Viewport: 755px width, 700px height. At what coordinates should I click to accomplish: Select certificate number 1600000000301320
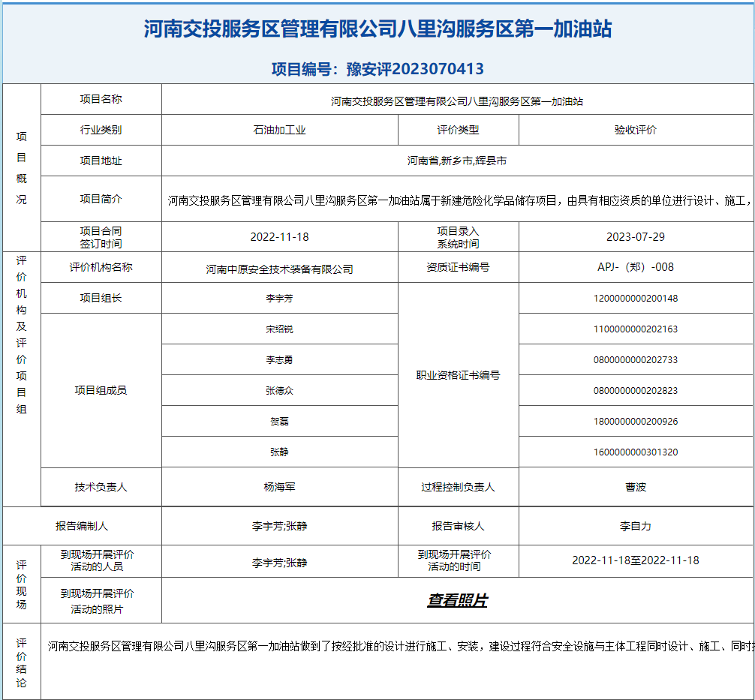click(636, 452)
